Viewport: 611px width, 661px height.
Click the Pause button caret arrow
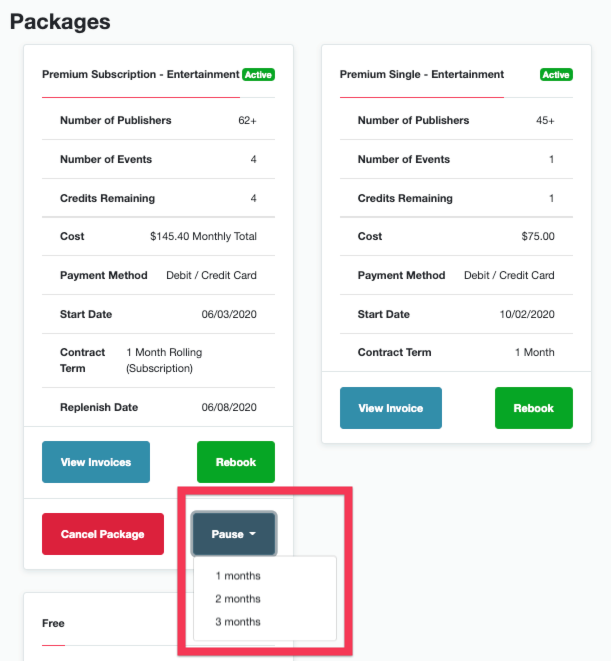(253, 534)
